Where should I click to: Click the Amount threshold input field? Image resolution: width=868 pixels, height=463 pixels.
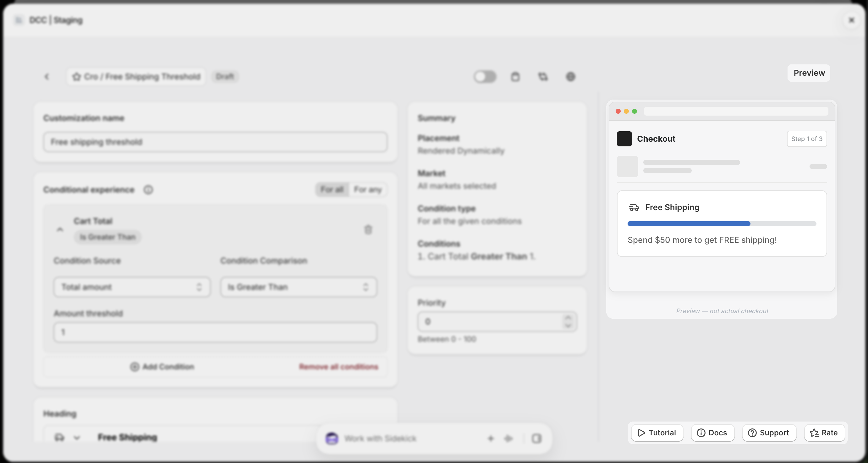point(215,332)
